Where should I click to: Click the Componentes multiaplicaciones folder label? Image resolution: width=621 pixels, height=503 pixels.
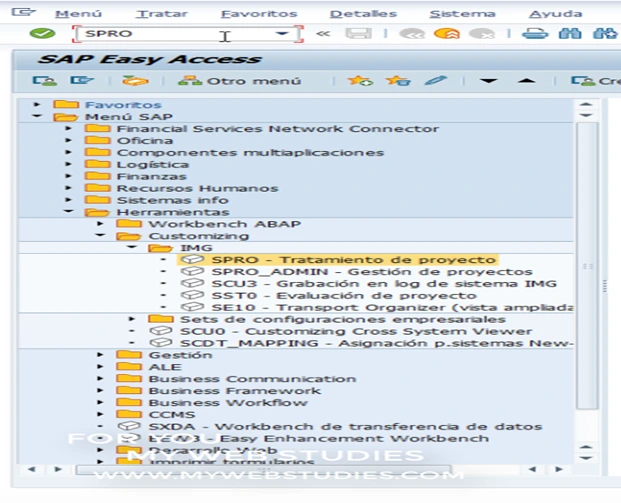coord(250,152)
